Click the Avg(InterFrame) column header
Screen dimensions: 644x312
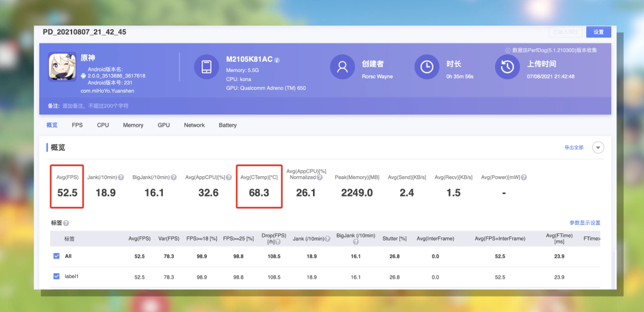[x=435, y=239]
